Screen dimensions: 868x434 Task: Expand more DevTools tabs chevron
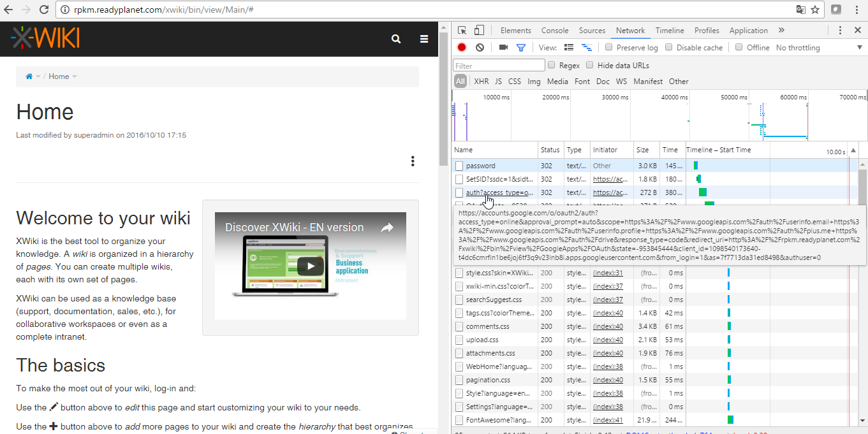[781, 30]
